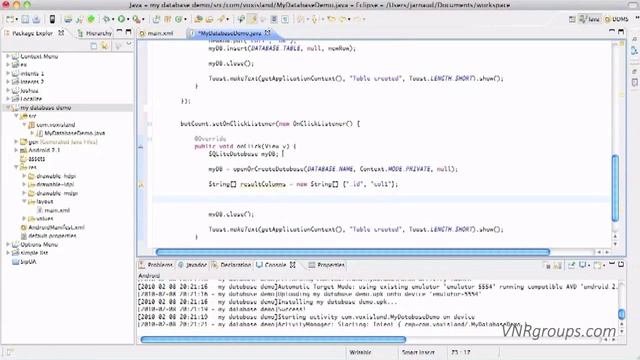Go to Last Edit Location toolbar icon
Screen dimensions: 640x360
(331, 19)
